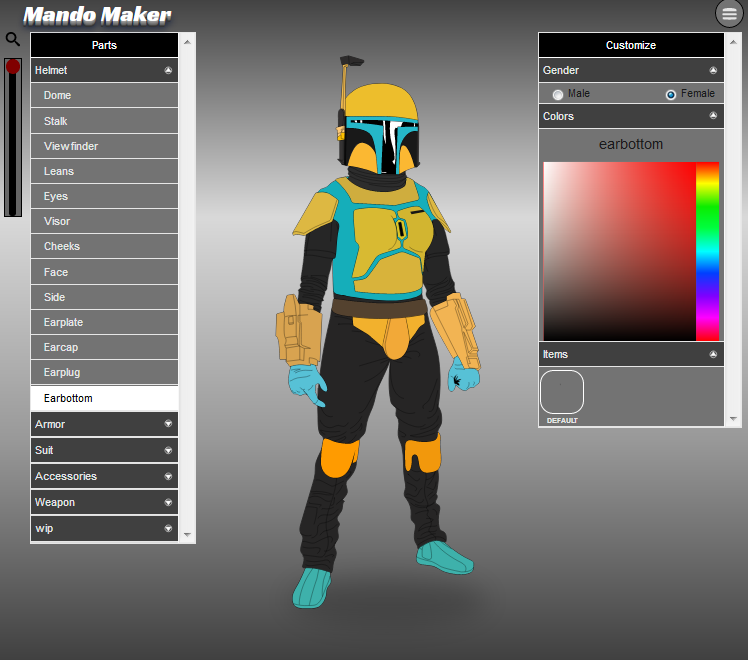Pick the Face part
Image resolution: width=748 pixels, height=660 pixels.
pos(104,272)
